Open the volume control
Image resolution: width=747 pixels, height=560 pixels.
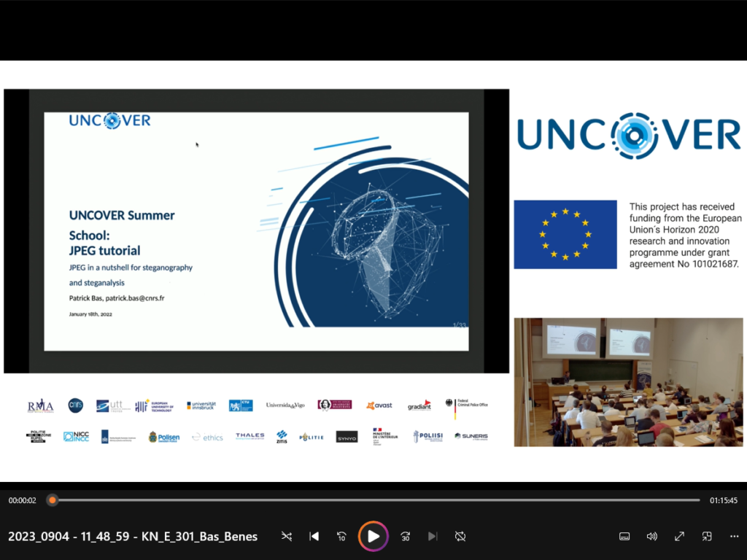click(651, 537)
